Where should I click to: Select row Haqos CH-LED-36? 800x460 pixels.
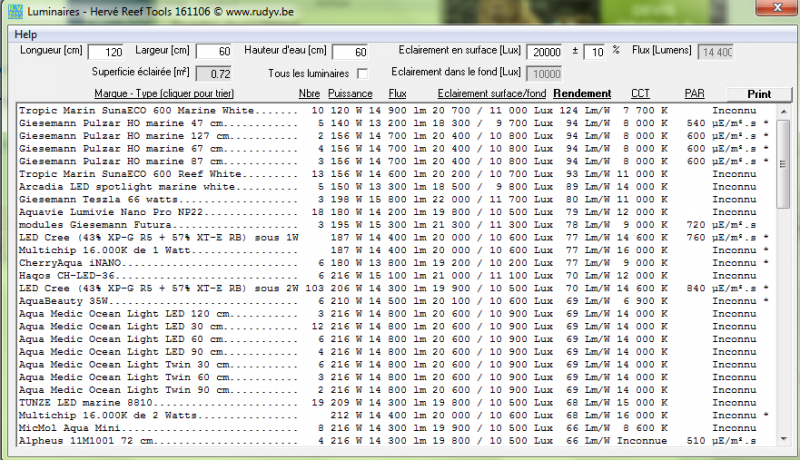coord(396,276)
